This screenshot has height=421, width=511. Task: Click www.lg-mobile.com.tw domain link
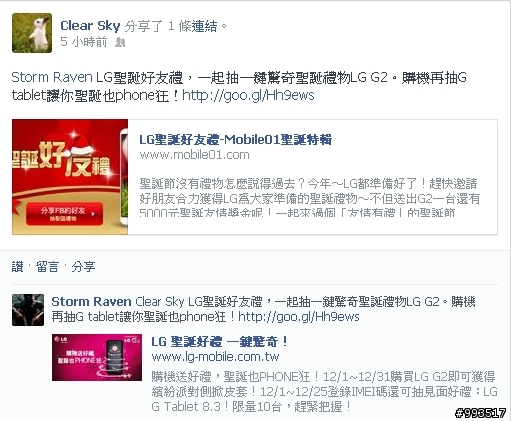click(x=215, y=357)
